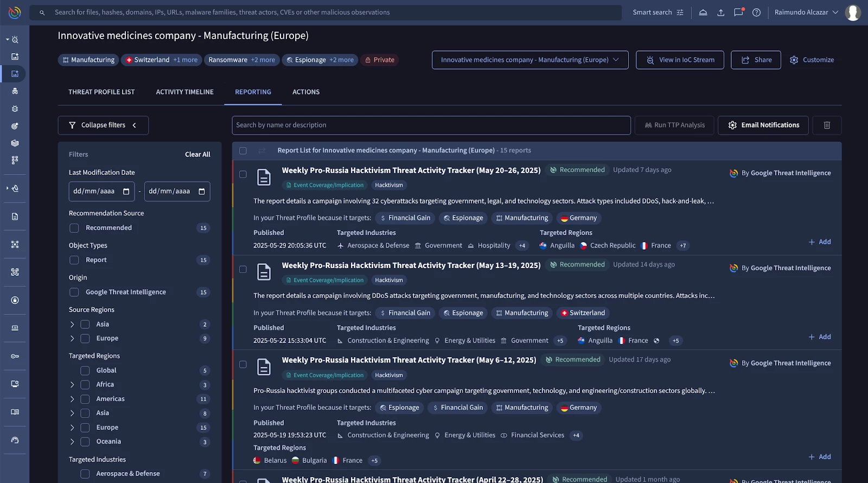Click the search magnifier icon in the top bar
Screen dimensions: 868x483
42,12
